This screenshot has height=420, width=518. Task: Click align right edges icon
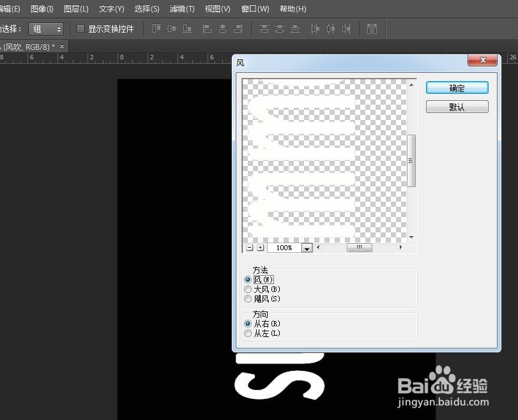coord(238,29)
